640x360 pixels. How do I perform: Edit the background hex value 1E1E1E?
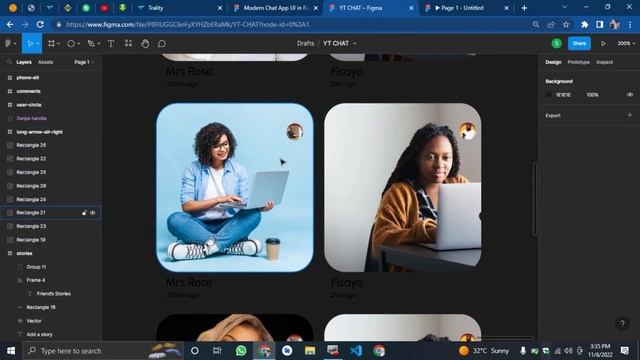[563, 95]
